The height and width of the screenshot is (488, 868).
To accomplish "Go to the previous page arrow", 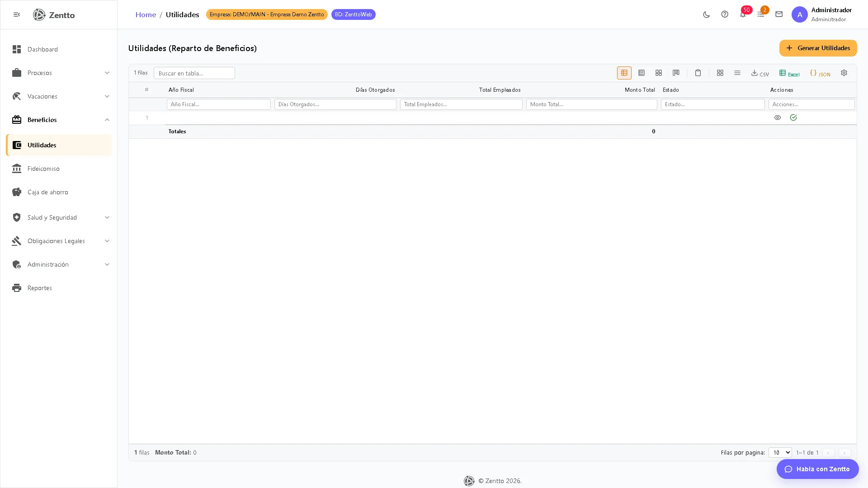I will point(829,452).
